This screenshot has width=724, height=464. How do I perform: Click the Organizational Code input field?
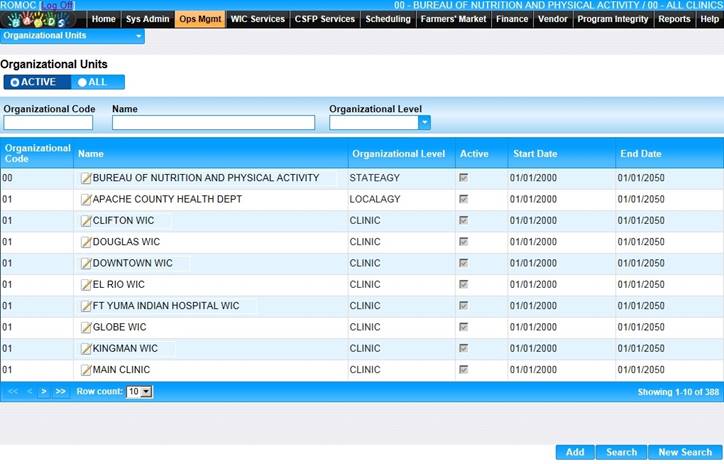(x=48, y=123)
